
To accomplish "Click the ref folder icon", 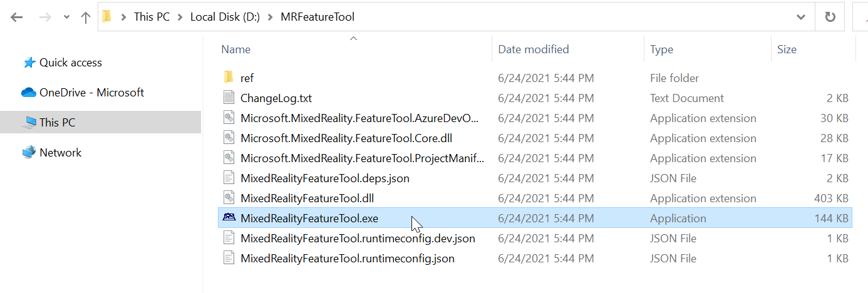I will click(229, 78).
